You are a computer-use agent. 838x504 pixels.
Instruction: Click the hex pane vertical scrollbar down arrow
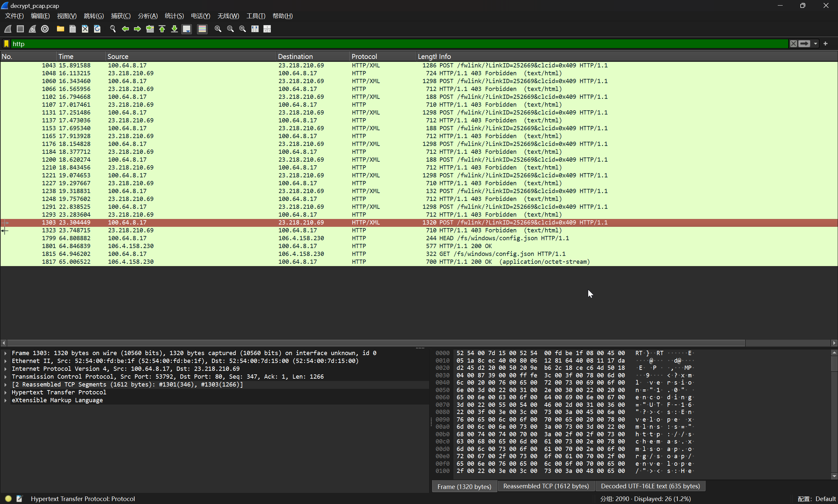pyautogui.click(x=834, y=476)
